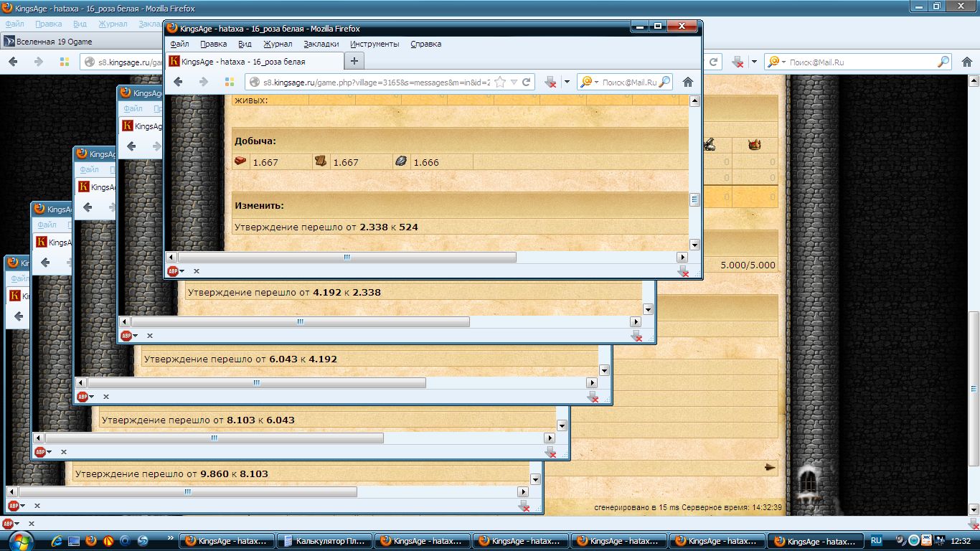Expand the URL history dropdown in the front window
980x551 pixels.
[514, 82]
